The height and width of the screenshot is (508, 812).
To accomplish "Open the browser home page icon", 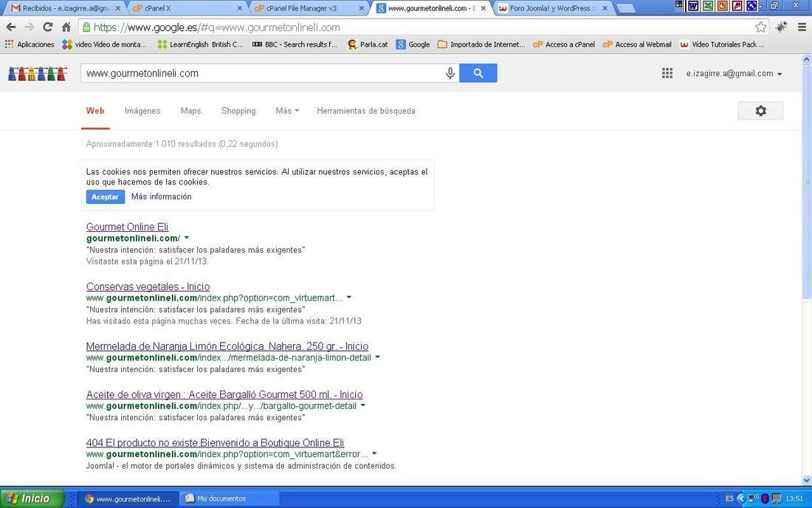I will tap(66, 27).
